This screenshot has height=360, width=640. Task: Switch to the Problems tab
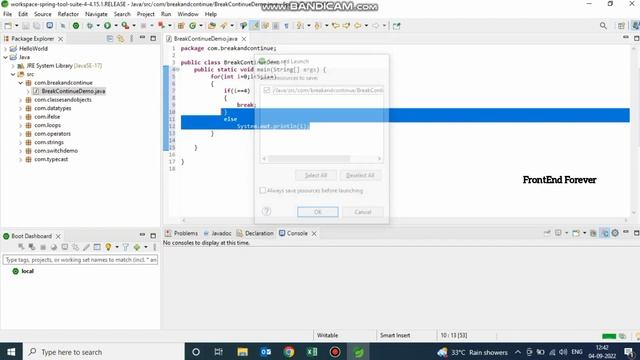[182, 233]
